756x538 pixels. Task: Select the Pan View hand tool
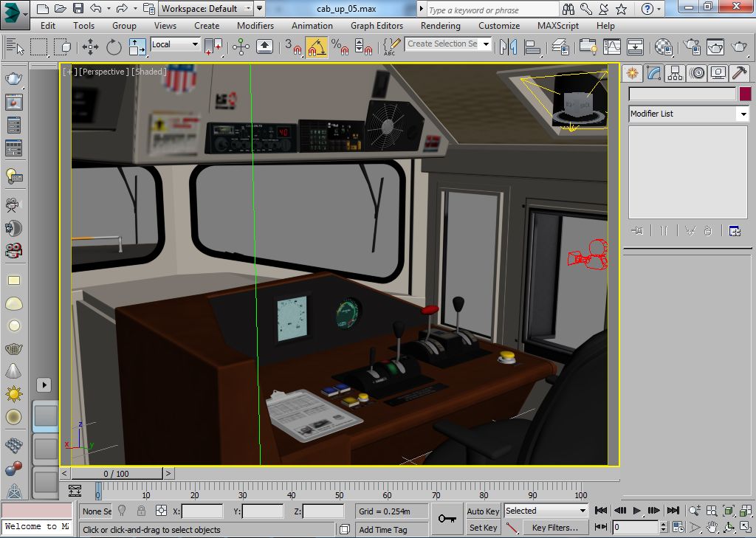click(712, 528)
